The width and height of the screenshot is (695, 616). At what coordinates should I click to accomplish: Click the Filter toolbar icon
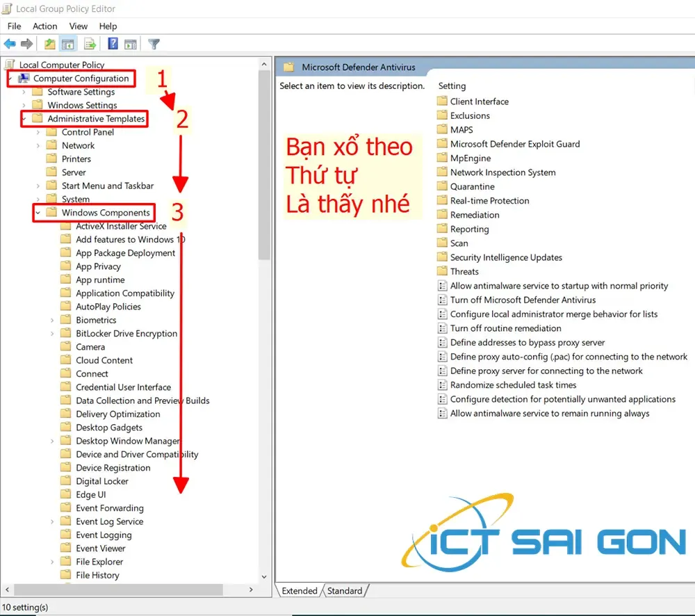tap(154, 43)
